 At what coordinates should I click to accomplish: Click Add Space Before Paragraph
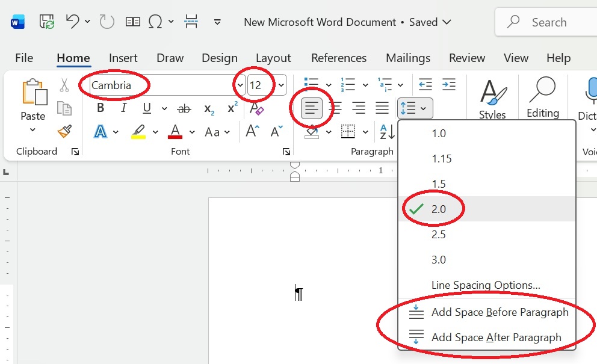(x=500, y=312)
